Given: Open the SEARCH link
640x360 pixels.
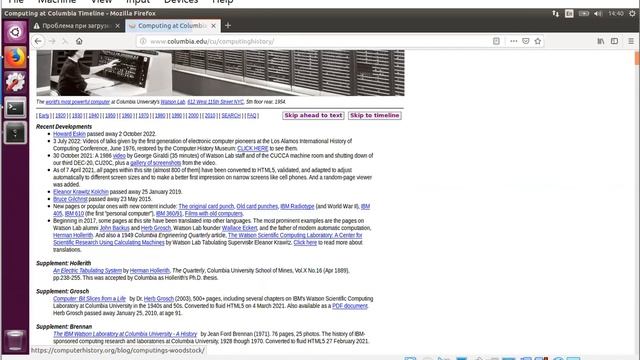Looking at the screenshot, I should click(x=231, y=116).
